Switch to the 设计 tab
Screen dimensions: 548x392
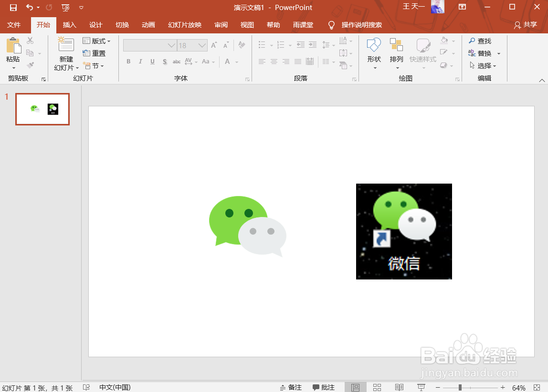point(95,25)
